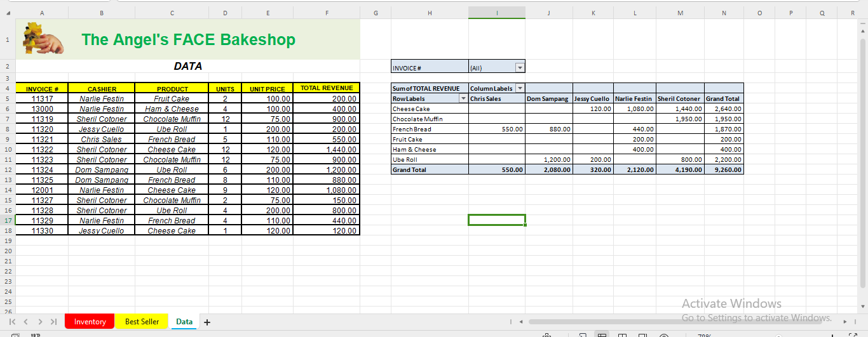Select the INVOICE # yellow header cell

coord(42,88)
